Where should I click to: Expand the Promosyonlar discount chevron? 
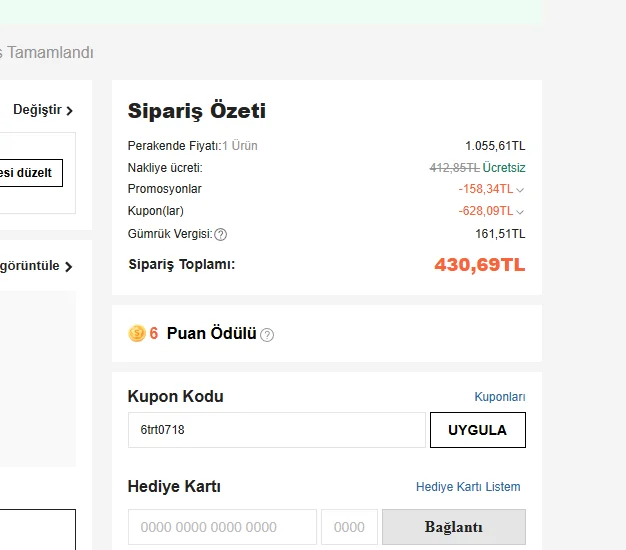521,190
